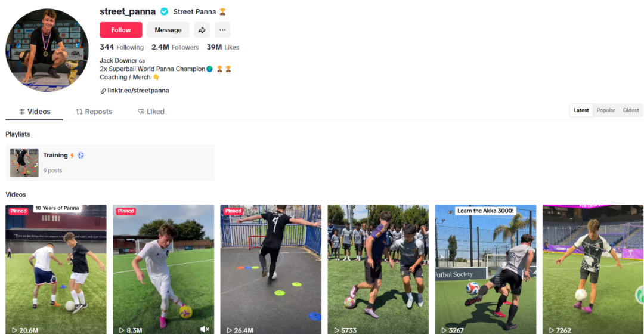Click the play icon on 20.6M video
Viewport: 644px width, 334px height.
pos(14,330)
